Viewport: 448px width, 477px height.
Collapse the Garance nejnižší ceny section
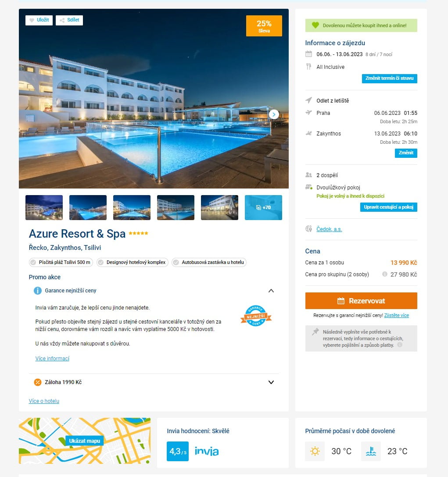pyautogui.click(x=271, y=291)
